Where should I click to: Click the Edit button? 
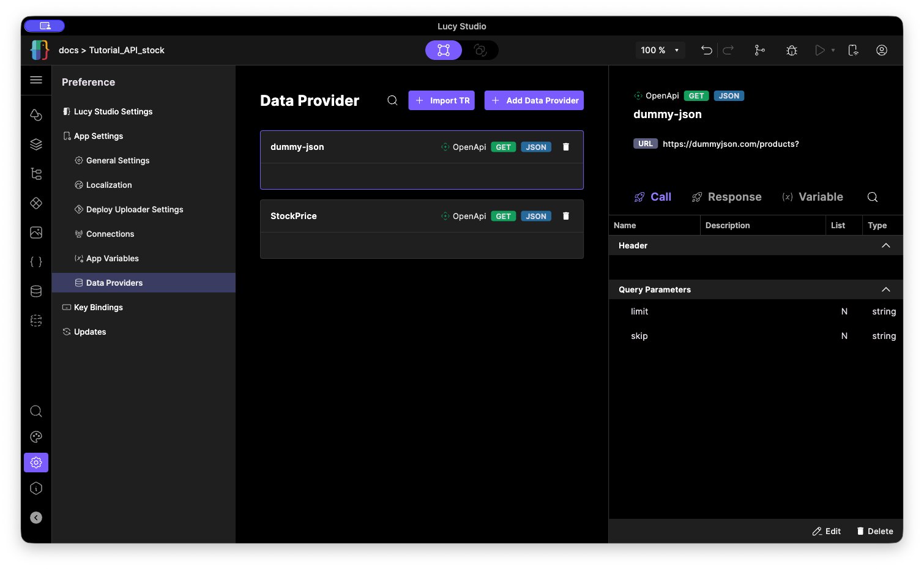tap(827, 531)
